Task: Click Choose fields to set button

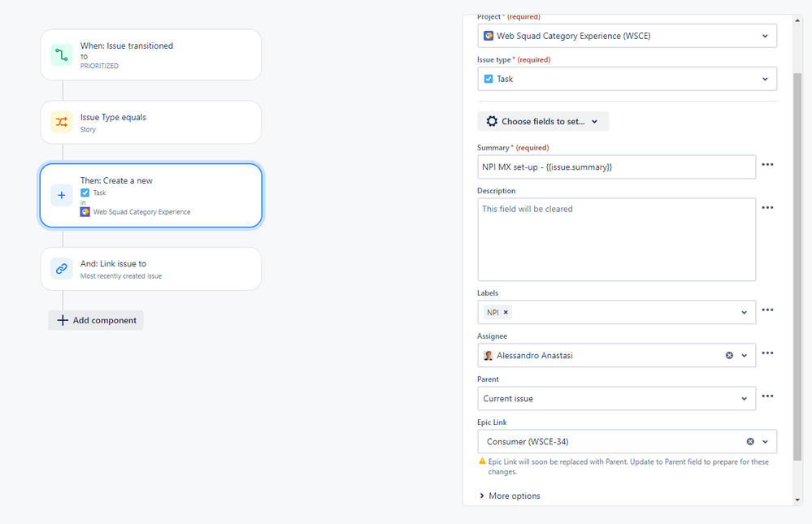Action: (543, 121)
